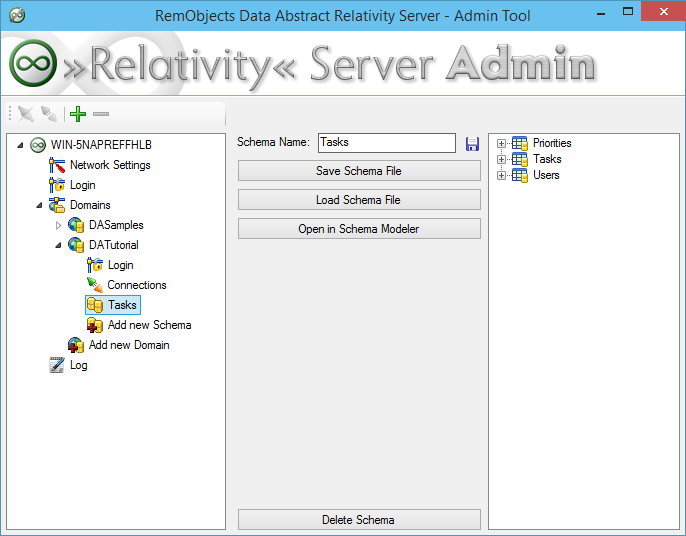Expand the Priorities table node
Viewport: 686px width, 536px height.
coord(501,144)
